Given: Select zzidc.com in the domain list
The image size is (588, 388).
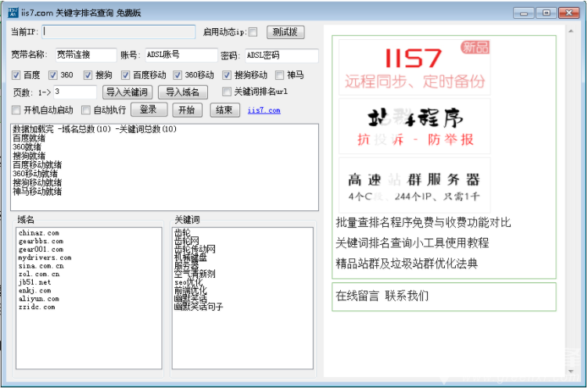Looking at the screenshot, I should click(x=37, y=307).
